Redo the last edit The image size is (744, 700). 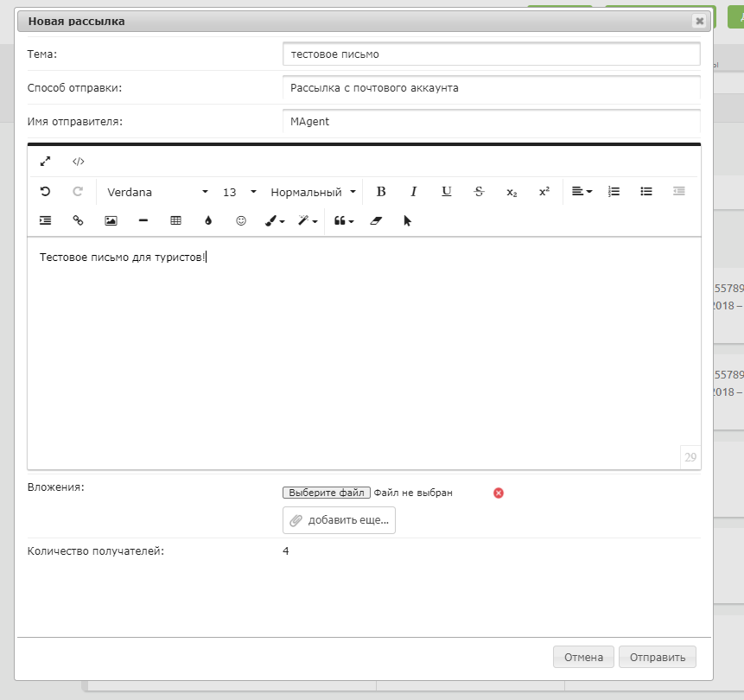tap(78, 192)
